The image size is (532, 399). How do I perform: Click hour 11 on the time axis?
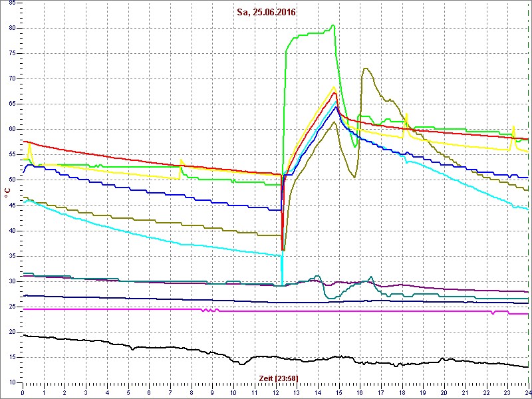tap(255, 392)
